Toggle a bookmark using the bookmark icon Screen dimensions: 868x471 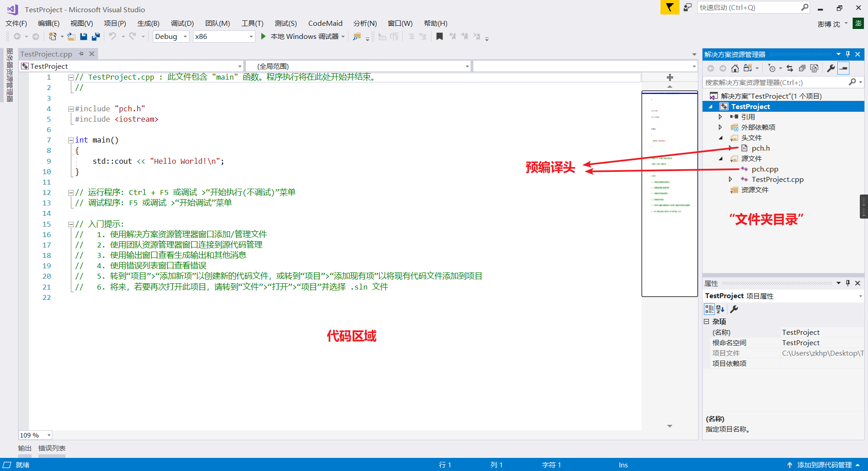(x=439, y=36)
